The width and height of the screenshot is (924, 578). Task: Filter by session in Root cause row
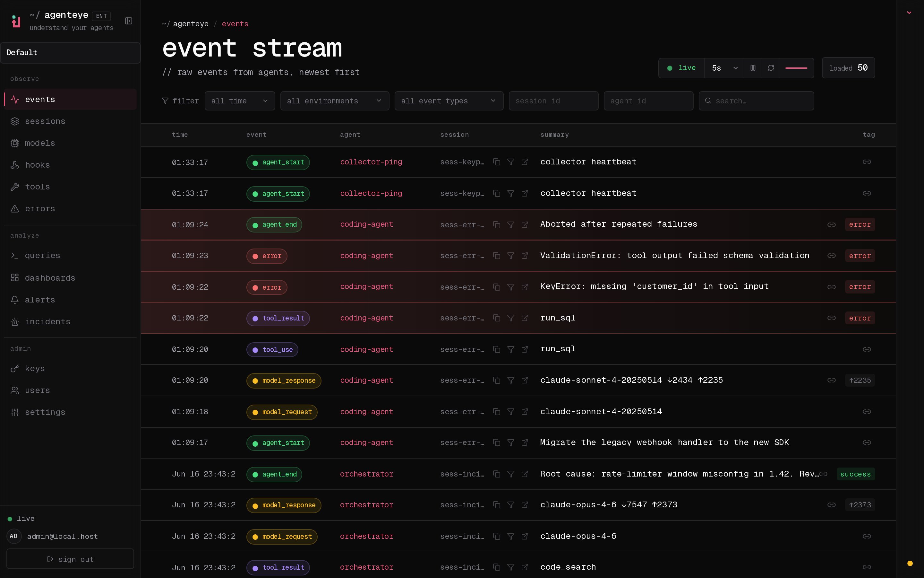pyautogui.click(x=510, y=474)
